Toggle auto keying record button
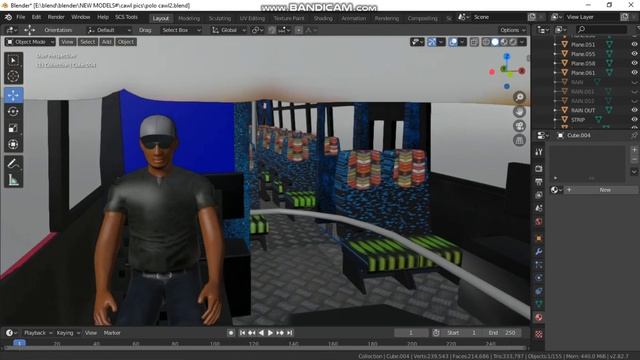 (x=231, y=333)
